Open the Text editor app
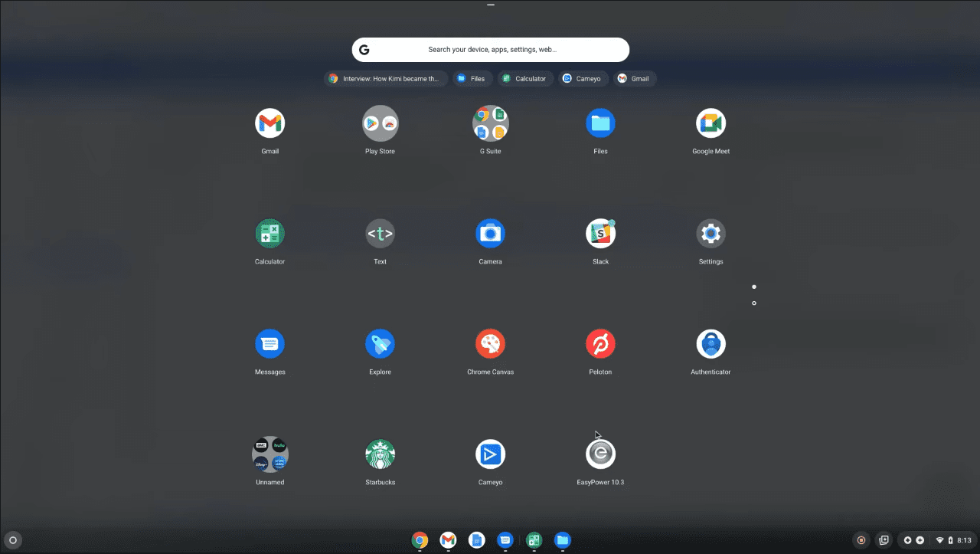980x554 pixels. (x=380, y=234)
